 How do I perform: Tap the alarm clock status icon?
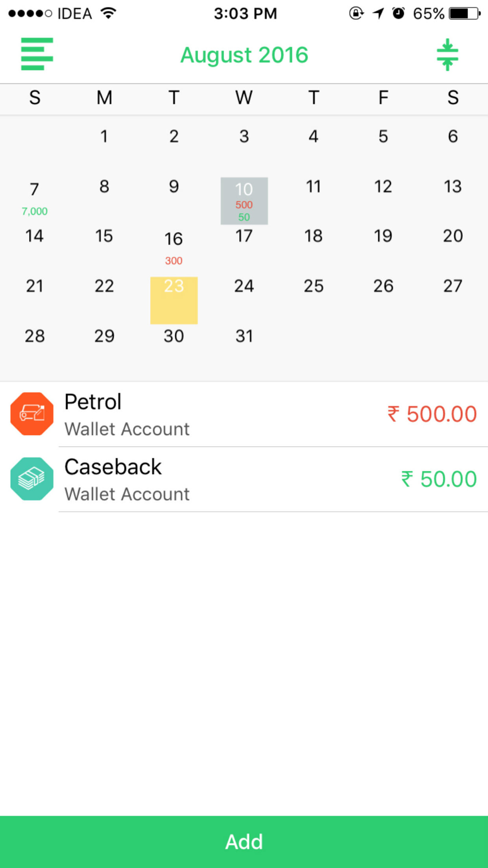coord(399,13)
